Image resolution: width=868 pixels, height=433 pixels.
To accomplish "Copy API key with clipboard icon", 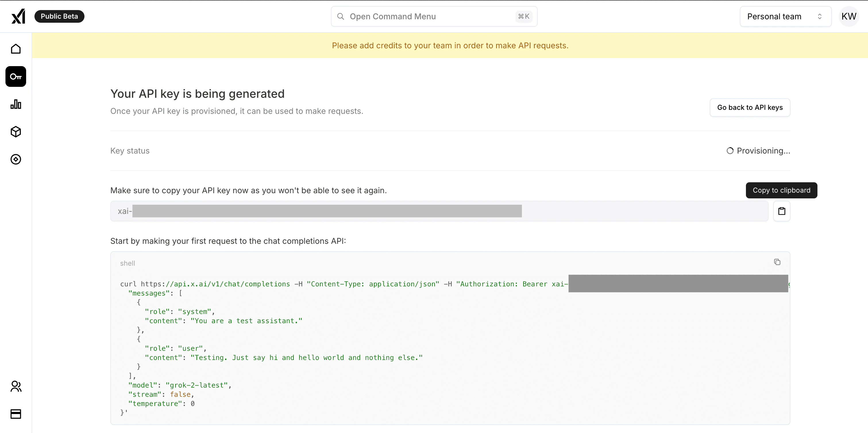I will point(782,211).
